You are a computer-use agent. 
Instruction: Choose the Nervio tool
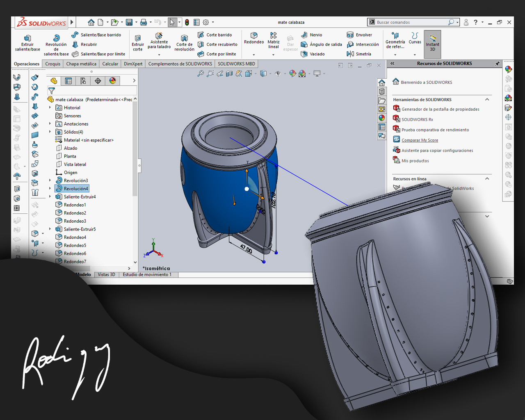(311, 35)
